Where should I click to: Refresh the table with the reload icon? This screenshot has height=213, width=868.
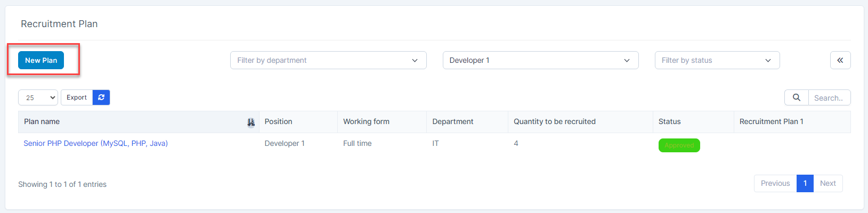pos(101,97)
